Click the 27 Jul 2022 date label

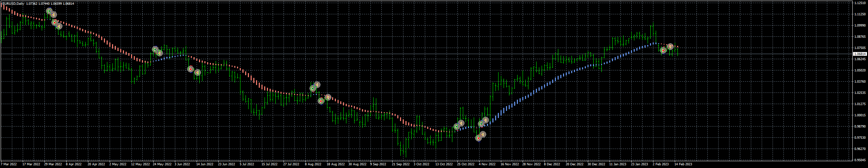[x=291, y=164]
